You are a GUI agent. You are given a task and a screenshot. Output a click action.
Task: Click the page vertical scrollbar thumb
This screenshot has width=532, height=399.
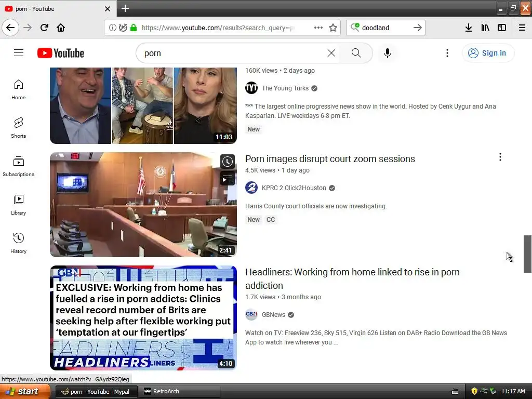(527, 254)
